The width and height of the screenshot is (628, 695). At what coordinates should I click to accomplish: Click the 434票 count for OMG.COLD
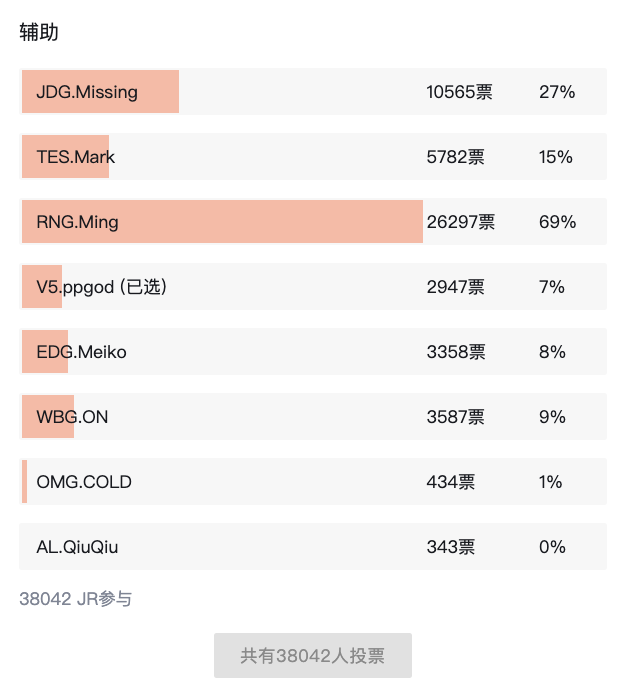450,482
